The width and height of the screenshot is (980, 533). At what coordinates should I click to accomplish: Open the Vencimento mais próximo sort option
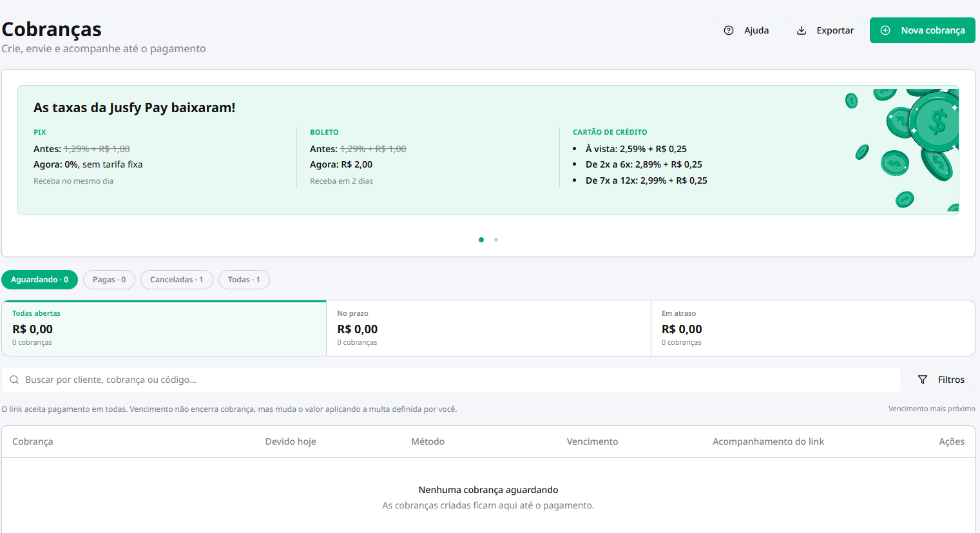(x=932, y=409)
